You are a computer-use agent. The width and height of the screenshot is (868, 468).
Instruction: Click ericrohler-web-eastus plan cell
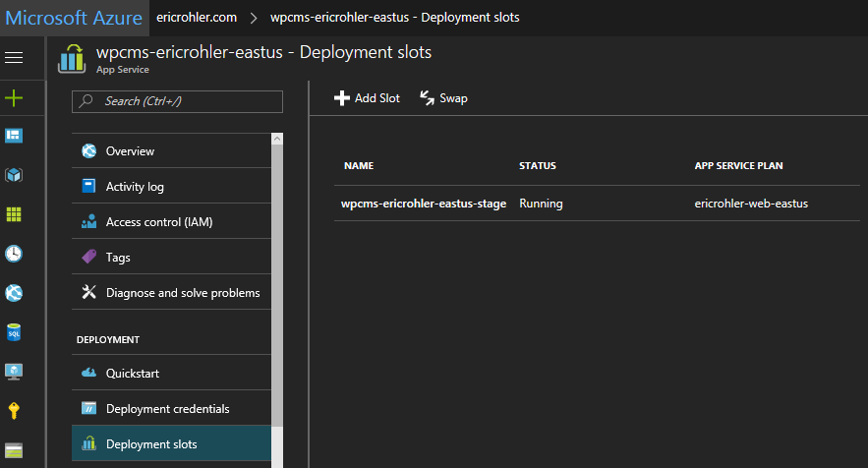(751, 204)
